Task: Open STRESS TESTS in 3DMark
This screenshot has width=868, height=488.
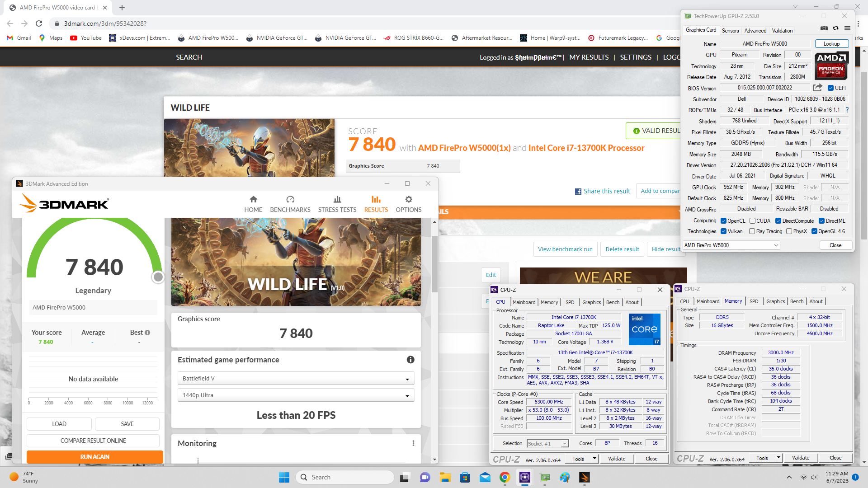Action: pyautogui.click(x=337, y=204)
